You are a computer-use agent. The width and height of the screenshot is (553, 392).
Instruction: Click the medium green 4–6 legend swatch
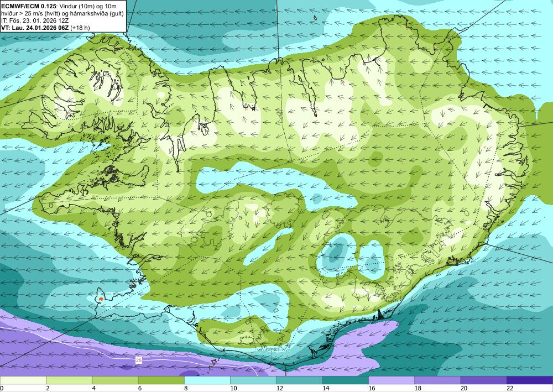click(x=115, y=380)
